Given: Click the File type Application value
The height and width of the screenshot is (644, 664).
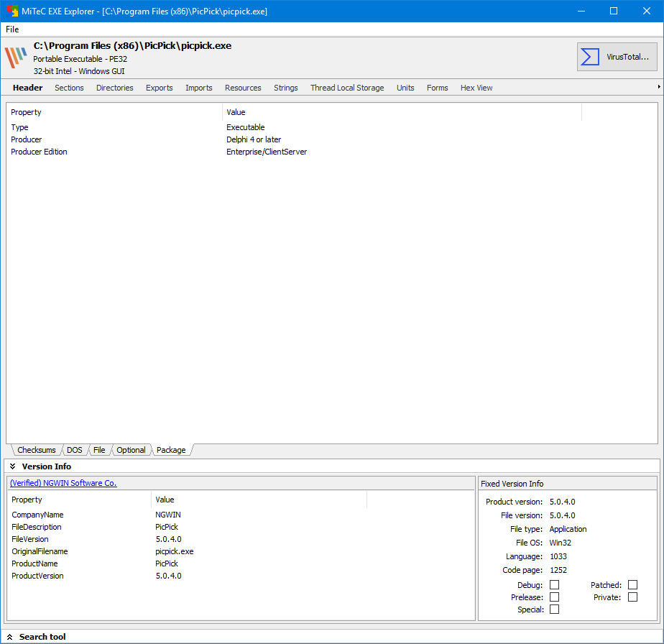Looking at the screenshot, I should click(568, 529).
